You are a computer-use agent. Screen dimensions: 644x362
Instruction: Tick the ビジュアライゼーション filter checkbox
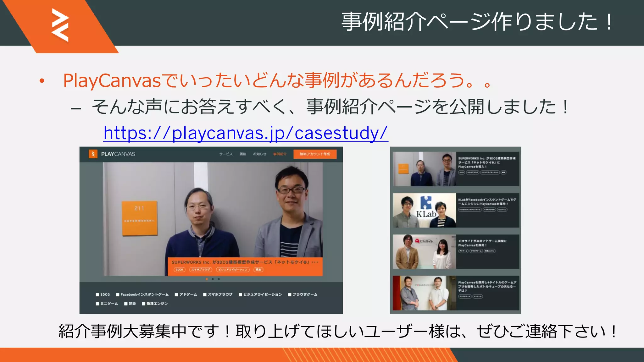(x=240, y=294)
